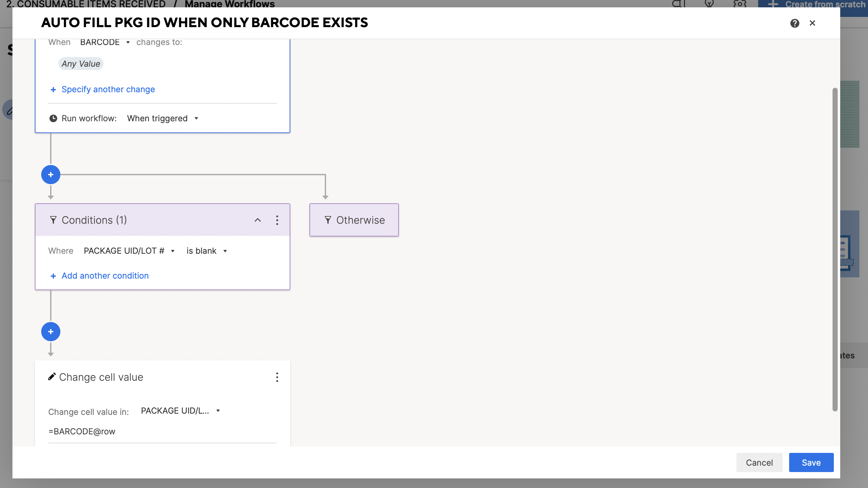Open the help icon in dialog header
This screenshot has height=488, width=868.
pos(795,23)
